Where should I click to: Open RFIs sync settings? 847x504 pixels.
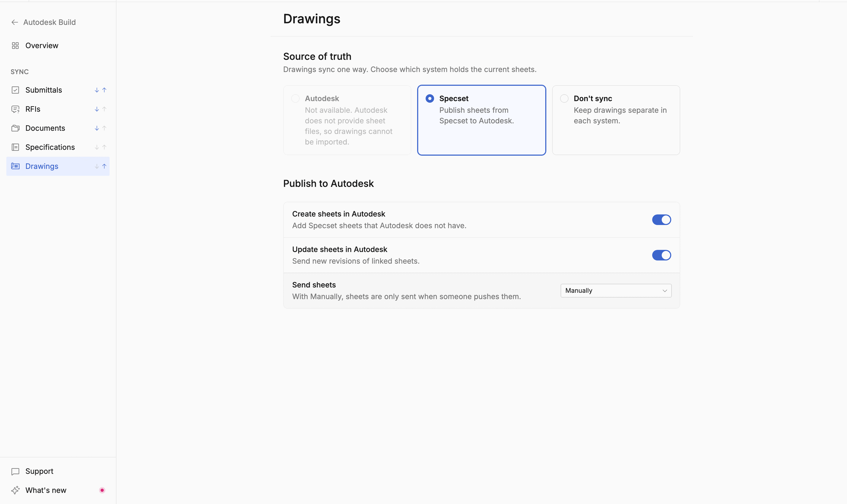click(x=58, y=109)
